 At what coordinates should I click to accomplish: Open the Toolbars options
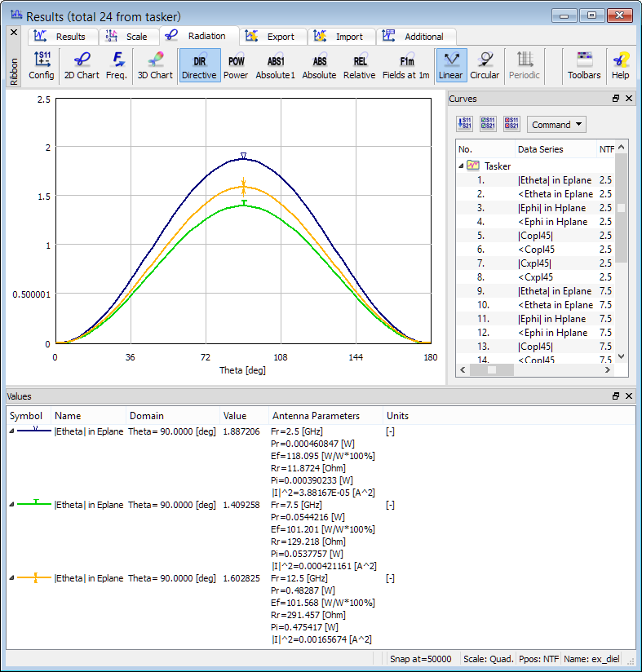584,65
